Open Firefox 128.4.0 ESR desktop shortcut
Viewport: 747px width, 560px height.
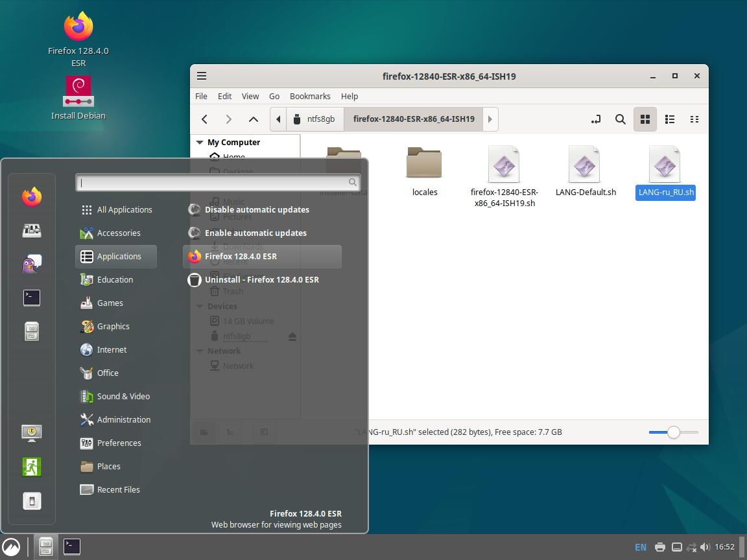click(x=78, y=40)
